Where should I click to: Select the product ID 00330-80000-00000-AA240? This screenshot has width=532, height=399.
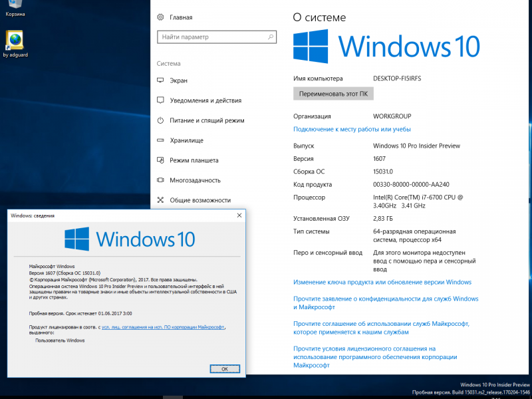pyautogui.click(x=411, y=185)
